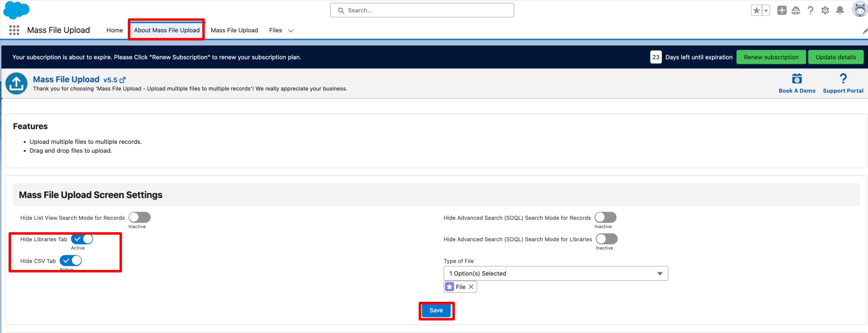The height and width of the screenshot is (333, 868).
Task: Click the Renew subscription button
Action: 771,57
